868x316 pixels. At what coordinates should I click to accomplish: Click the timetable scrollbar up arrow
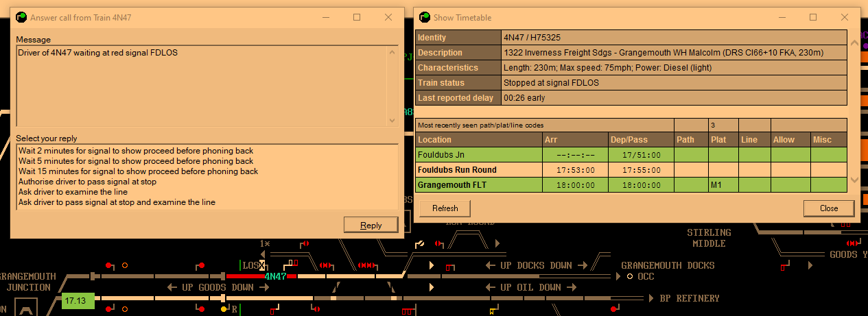point(854,42)
